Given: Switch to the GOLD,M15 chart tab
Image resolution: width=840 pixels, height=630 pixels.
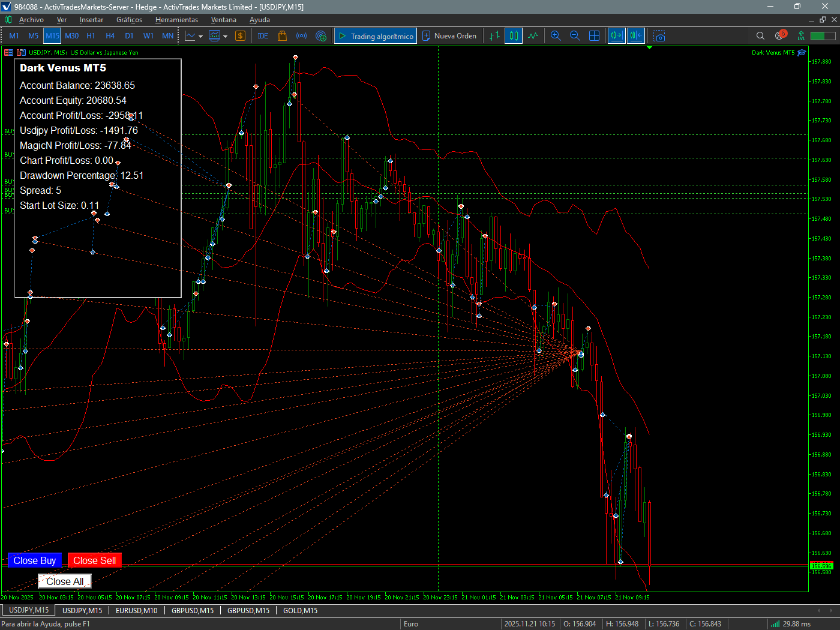Looking at the screenshot, I should [x=300, y=610].
